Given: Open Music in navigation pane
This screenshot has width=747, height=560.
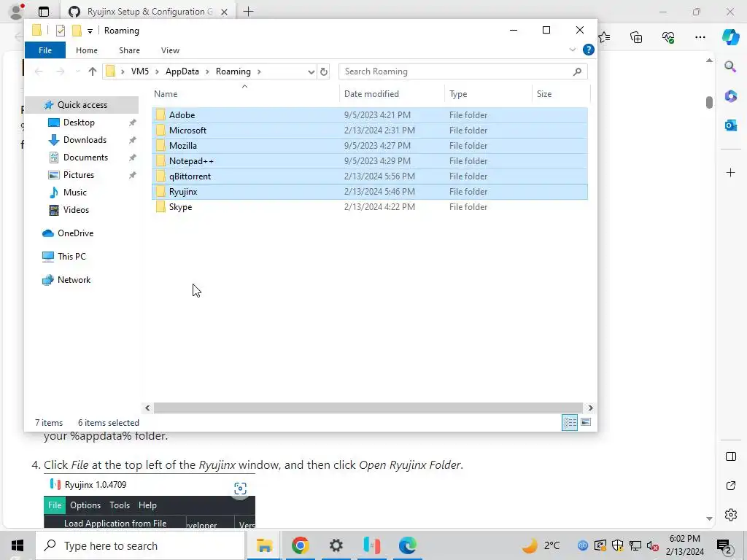Looking at the screenshot, I should pyautogui.click(x=75, y=192).
